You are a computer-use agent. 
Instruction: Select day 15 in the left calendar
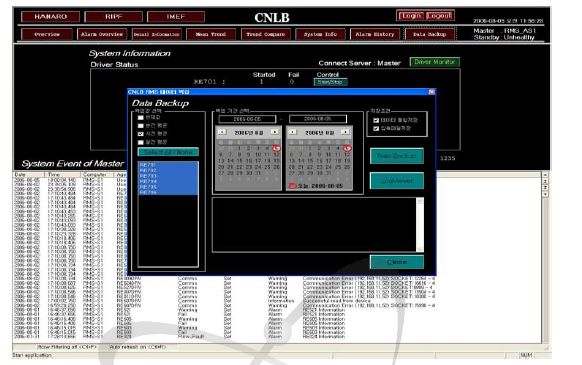click(239, 161)
